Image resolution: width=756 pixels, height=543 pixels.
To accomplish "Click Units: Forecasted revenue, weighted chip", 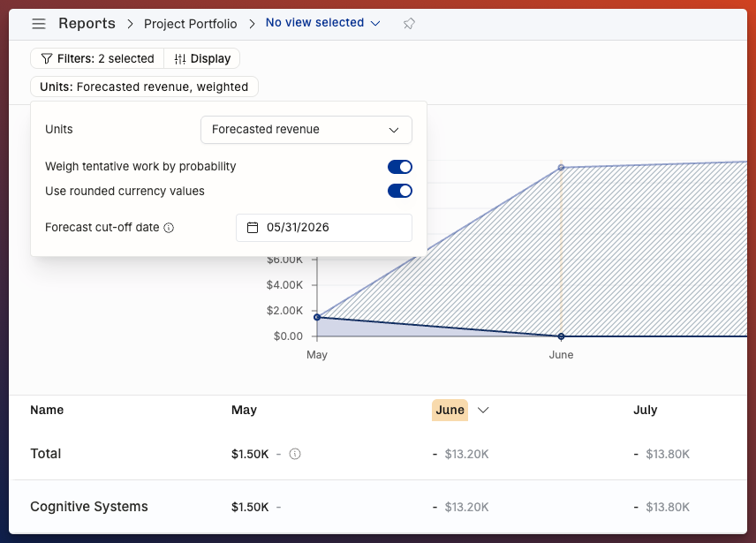I will coord(144,87).
